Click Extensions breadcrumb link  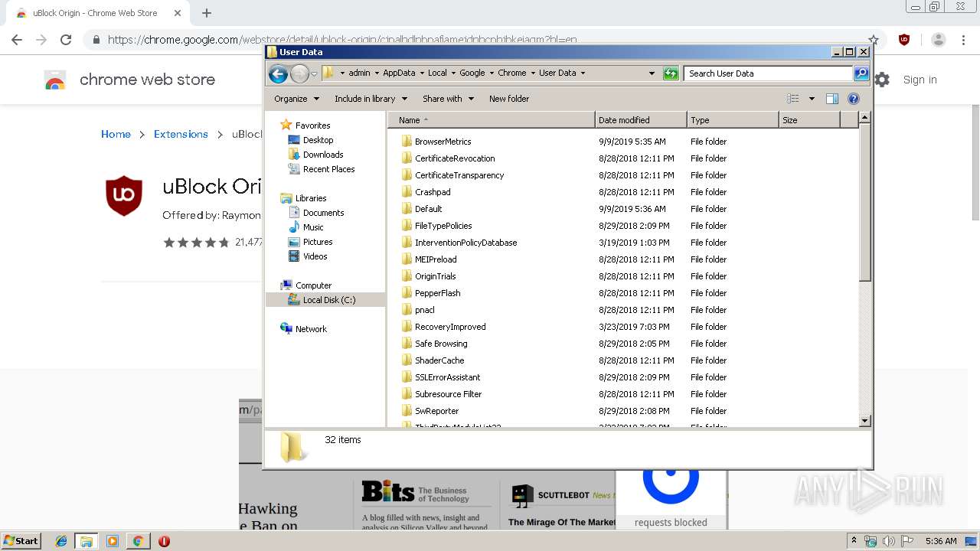[x=181, y=134]
